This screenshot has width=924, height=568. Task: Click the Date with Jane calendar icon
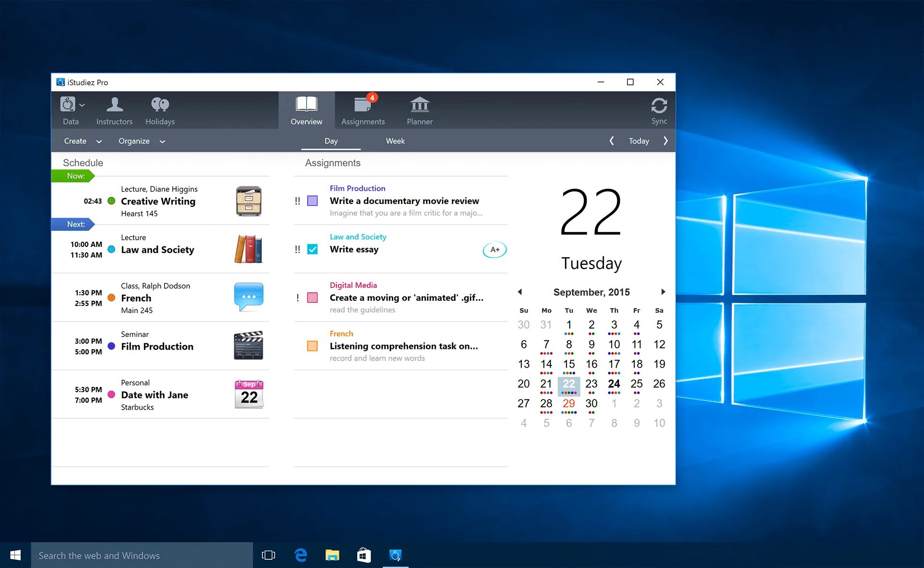point(249,394)
